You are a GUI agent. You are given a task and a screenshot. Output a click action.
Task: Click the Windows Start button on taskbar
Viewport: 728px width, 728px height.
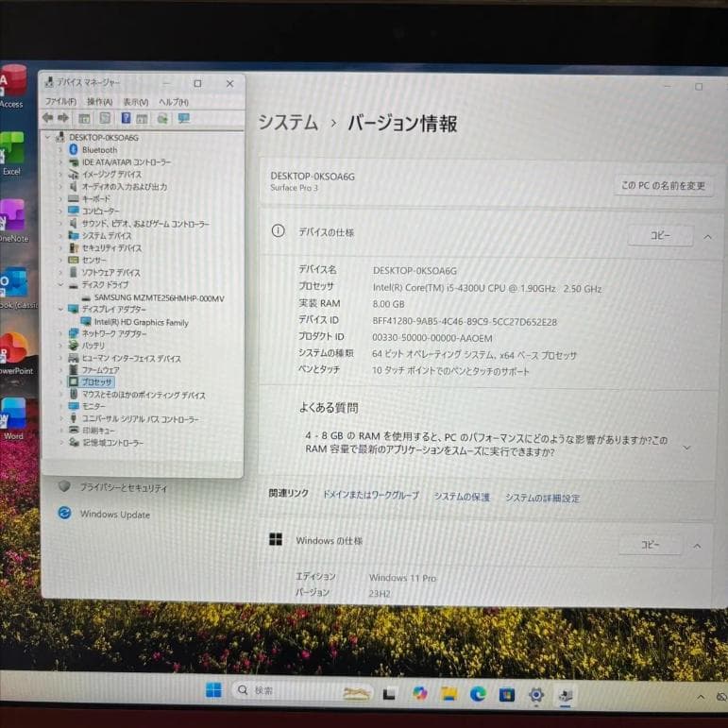(x=213, y=690)
